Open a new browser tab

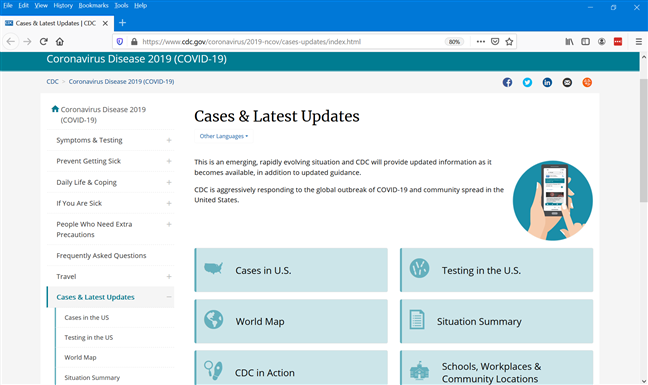click(x=122, y=23)
